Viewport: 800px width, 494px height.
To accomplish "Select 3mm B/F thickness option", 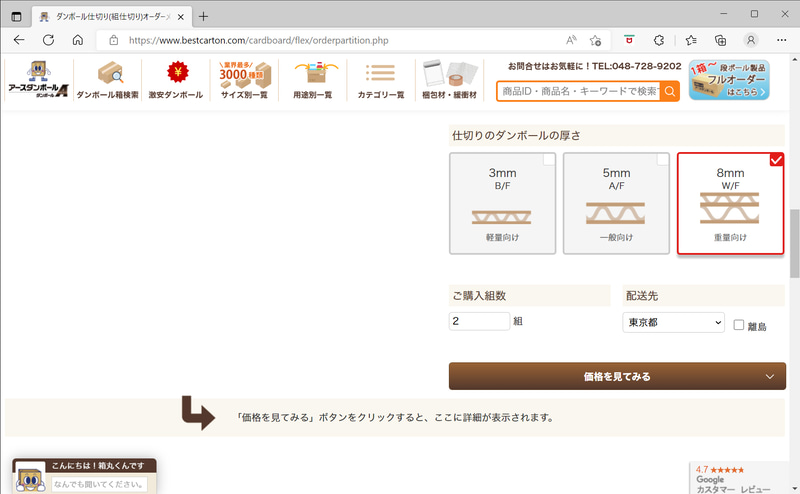I will 503,203.
